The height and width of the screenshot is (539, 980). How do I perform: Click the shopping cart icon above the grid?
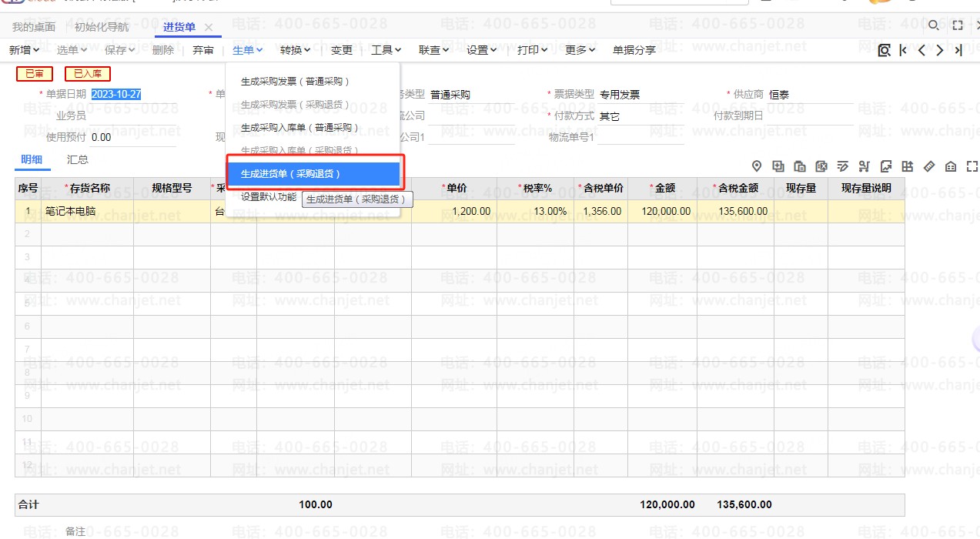click(x=865, y=166)
